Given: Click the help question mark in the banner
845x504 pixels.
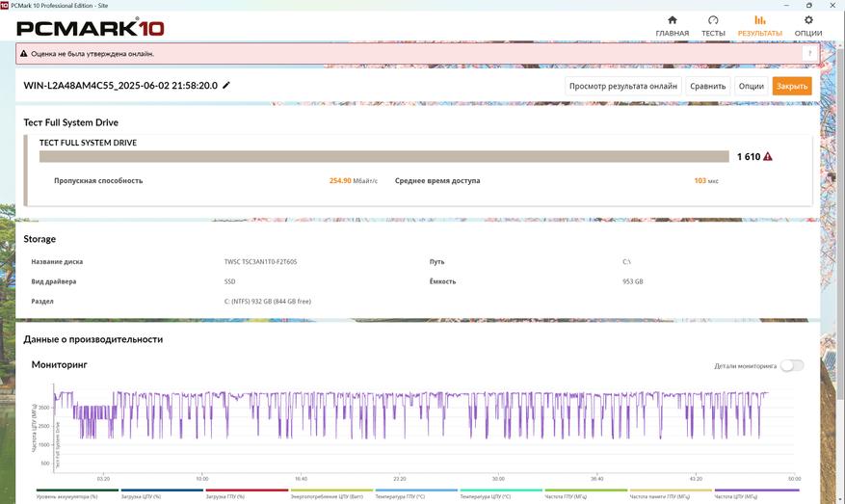Looking at the screenshot, I should [x=809, y=53].
